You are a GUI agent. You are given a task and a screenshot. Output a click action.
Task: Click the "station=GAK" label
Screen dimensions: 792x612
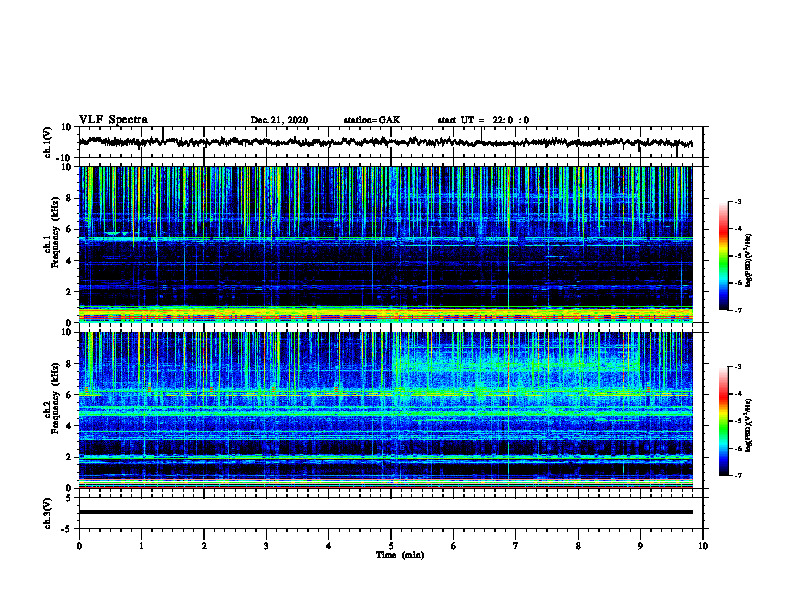click(x=372, y=120)
